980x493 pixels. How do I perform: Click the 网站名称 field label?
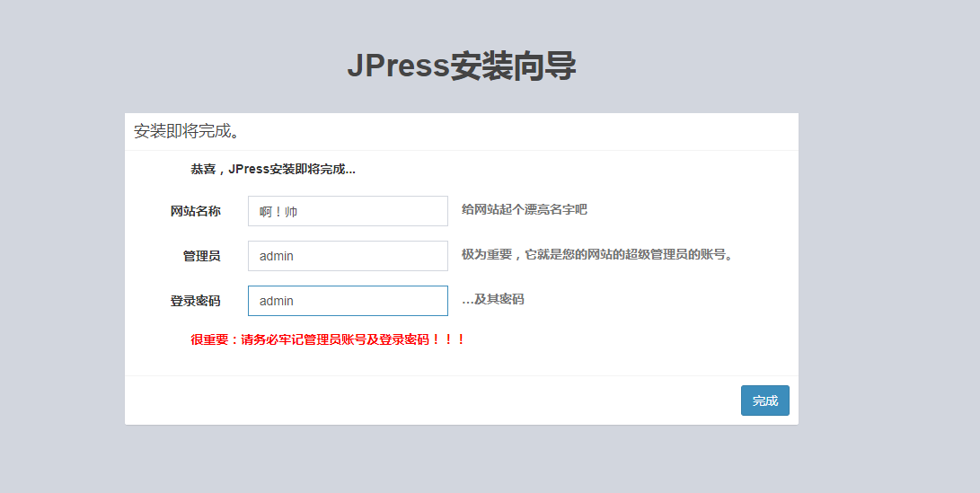click(196, 211)
